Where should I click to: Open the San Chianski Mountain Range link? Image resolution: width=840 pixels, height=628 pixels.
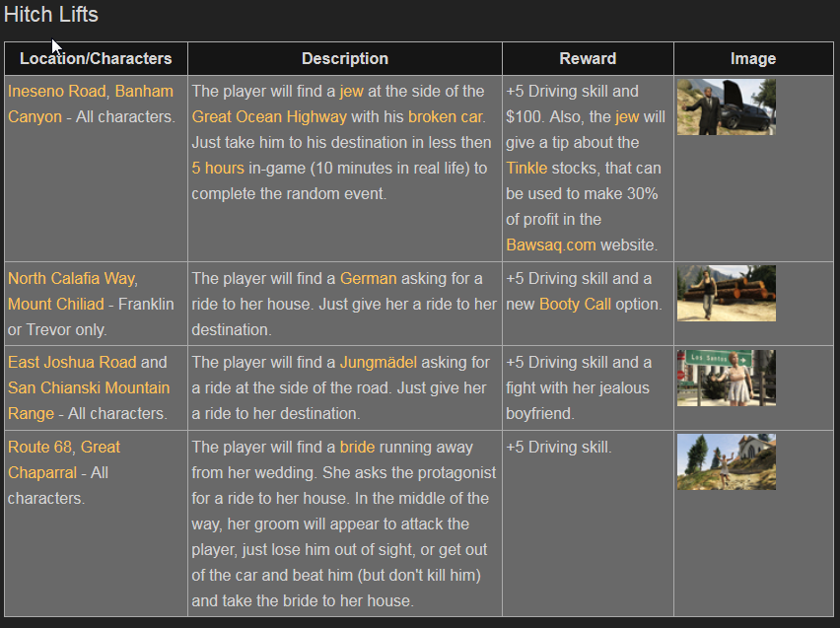[89, 401]
